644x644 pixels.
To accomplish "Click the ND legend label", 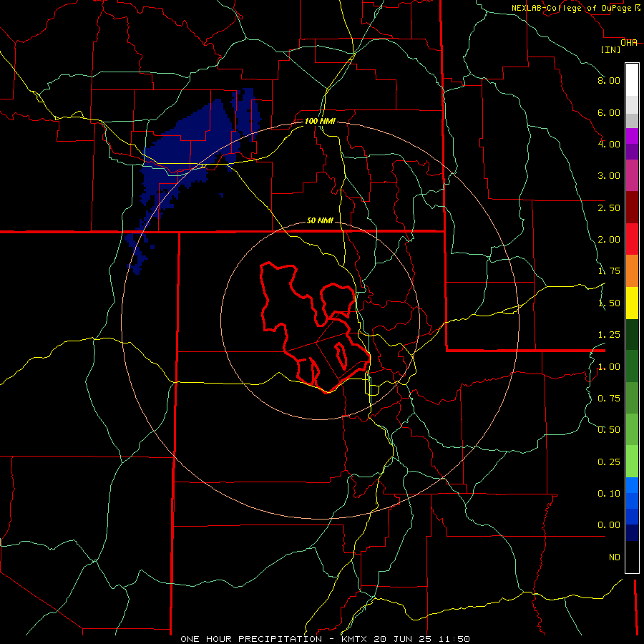I will pos(615,557).
